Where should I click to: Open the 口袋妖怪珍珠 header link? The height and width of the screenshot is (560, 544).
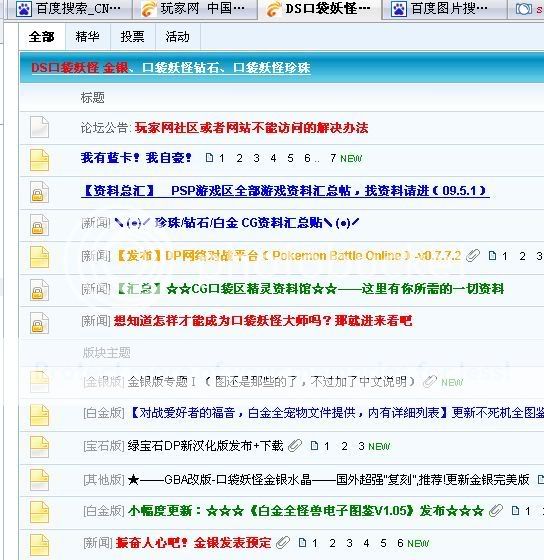pos(272,68)
